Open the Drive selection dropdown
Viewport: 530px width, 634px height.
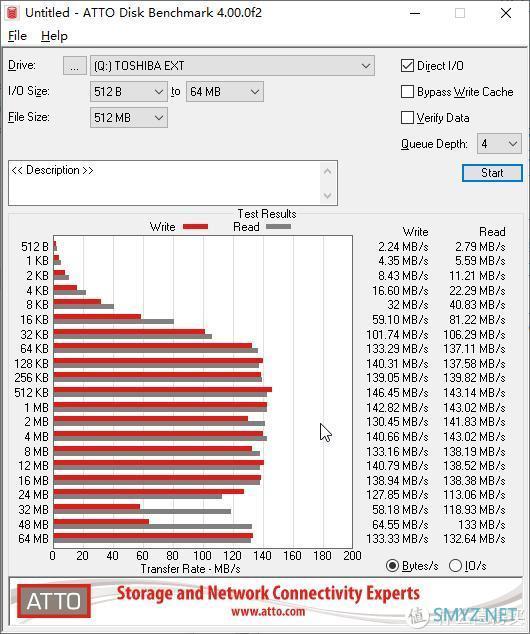[x=232, y=66]
